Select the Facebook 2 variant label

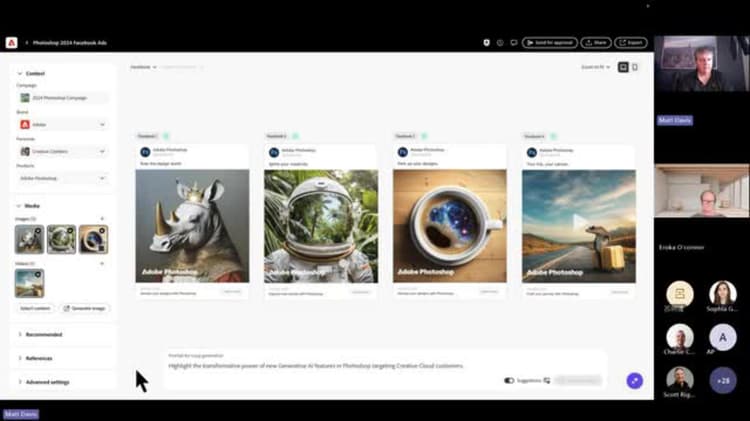276,136
